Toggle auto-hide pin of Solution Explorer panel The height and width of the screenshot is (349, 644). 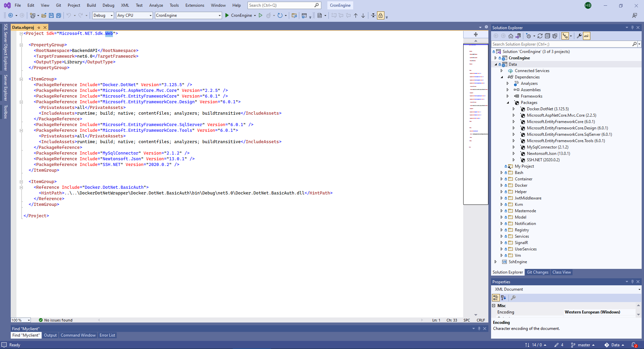coord(632,27)
